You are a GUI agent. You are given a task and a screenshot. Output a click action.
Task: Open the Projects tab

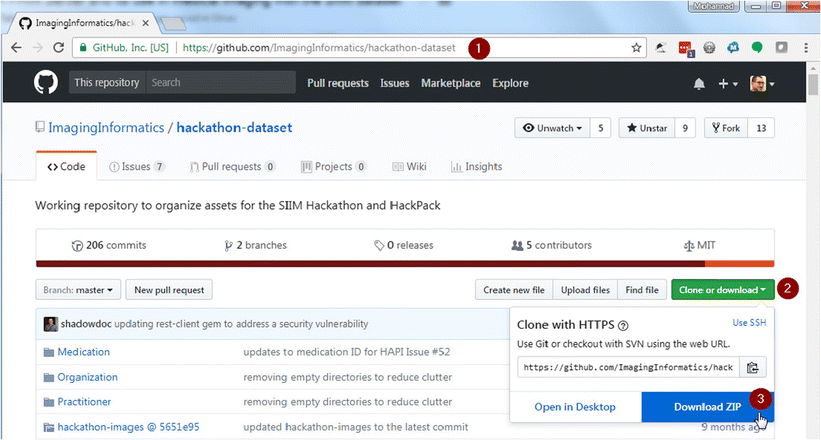[x=334, y=167]
